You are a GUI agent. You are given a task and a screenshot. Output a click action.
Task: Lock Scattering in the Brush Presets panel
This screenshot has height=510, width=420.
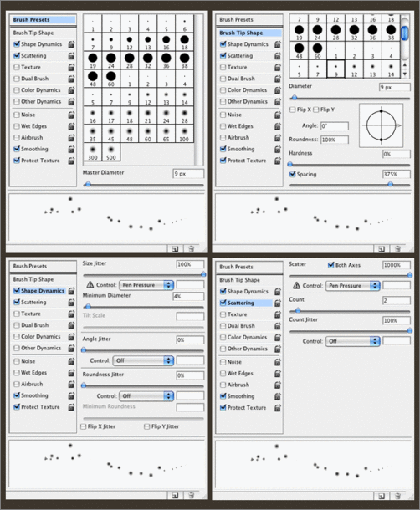click(x=71, y=56)
